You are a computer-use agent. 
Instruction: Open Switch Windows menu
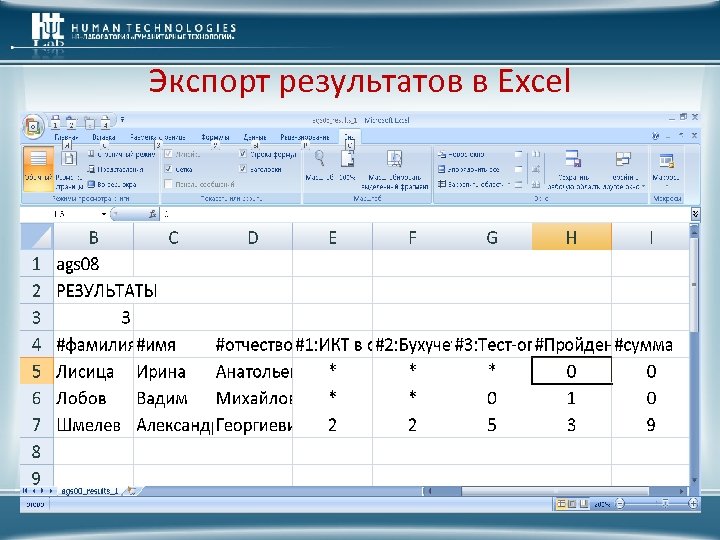point(624,169)
